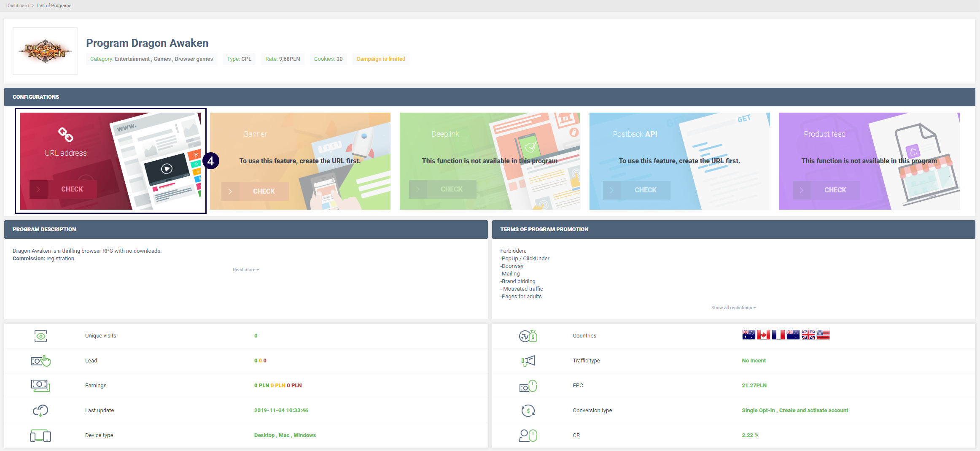Click the Countries globe money icon
Screen dimensions: 980x451
pos(528,336)
